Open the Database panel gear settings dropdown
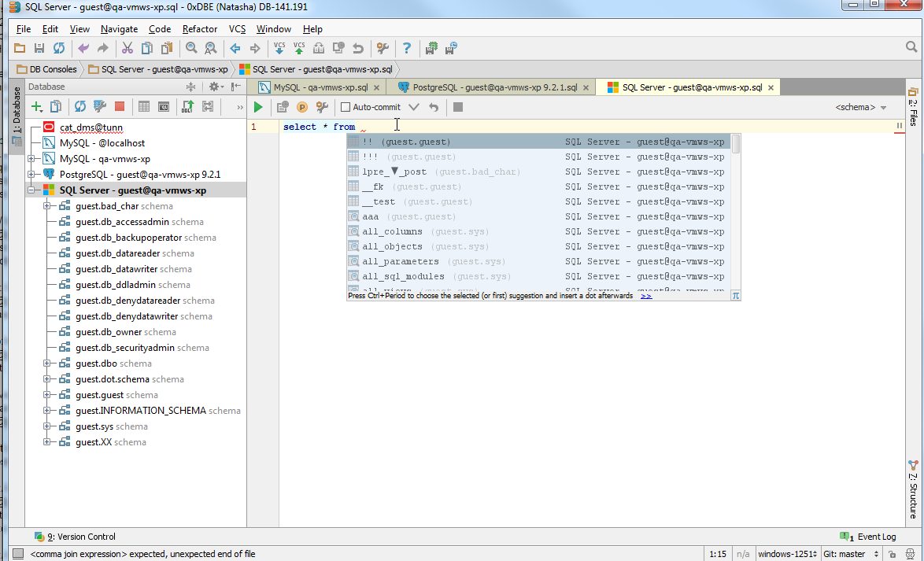The image size is (924, 561). pos(216,87)
